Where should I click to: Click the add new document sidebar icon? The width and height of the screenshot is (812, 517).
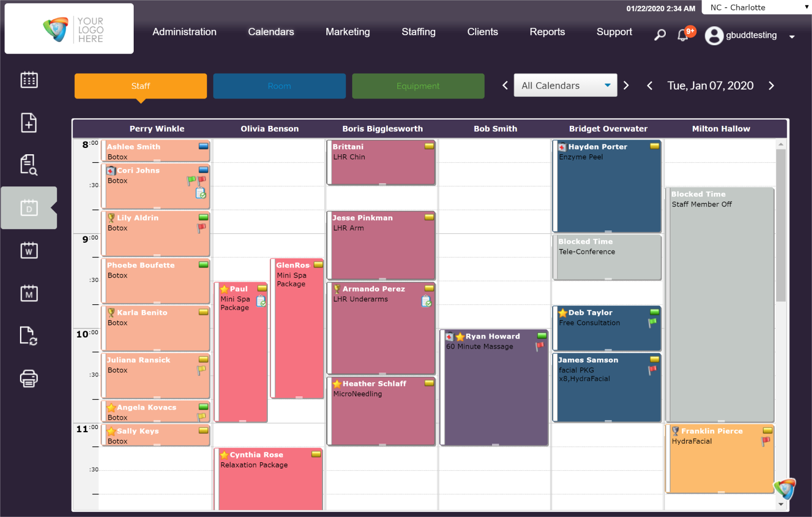29,123
